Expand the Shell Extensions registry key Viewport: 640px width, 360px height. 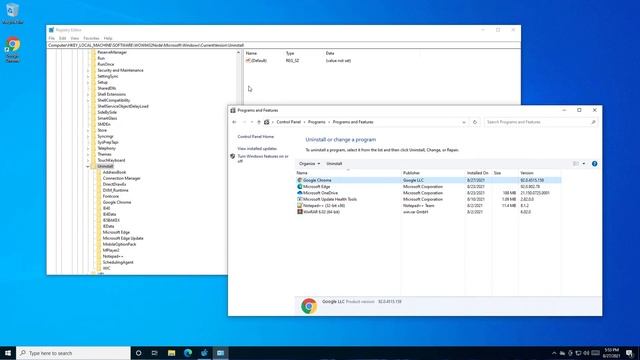click(88, 94)
